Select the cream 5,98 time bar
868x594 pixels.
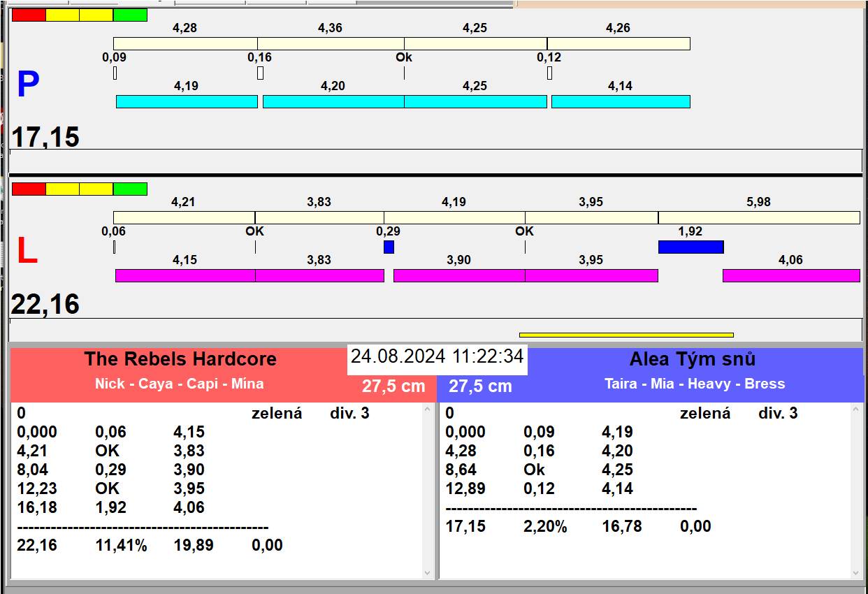(x=758, y=218)
